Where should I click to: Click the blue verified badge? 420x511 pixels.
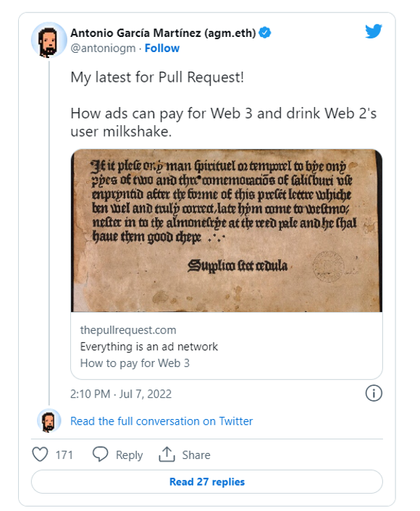tap(265, 33)
